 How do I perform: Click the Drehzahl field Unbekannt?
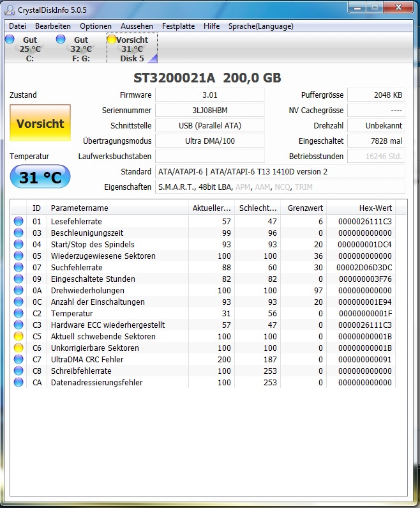click(377, 125)
